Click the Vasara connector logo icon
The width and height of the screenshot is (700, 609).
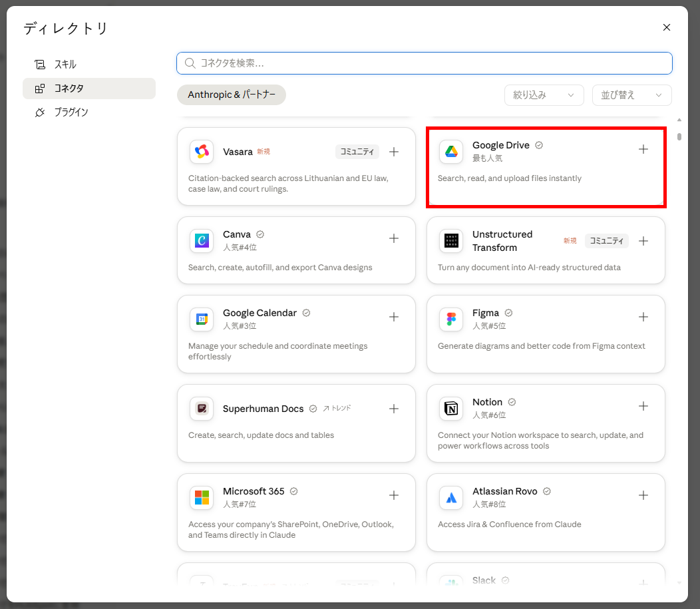click(202, 152)
